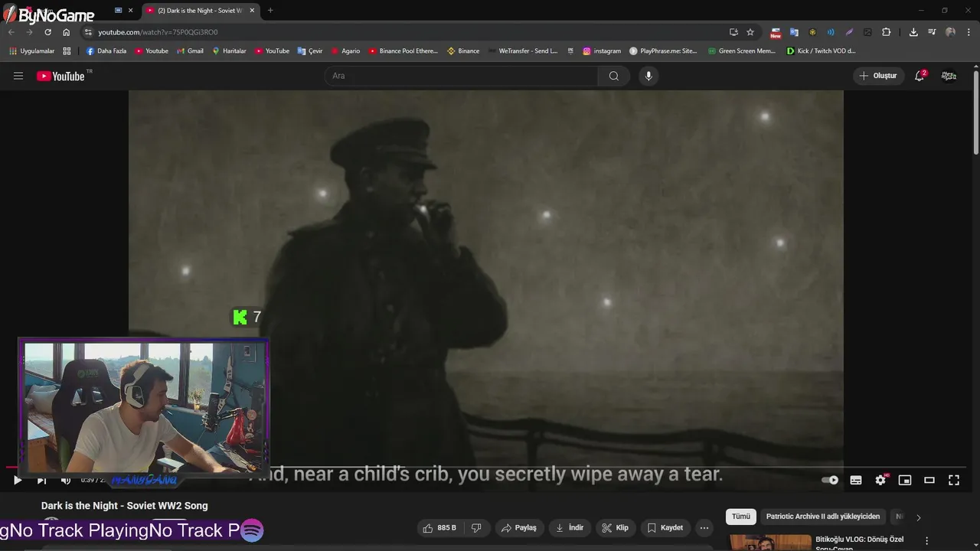Open the instagram bookmark

(602, 51)
